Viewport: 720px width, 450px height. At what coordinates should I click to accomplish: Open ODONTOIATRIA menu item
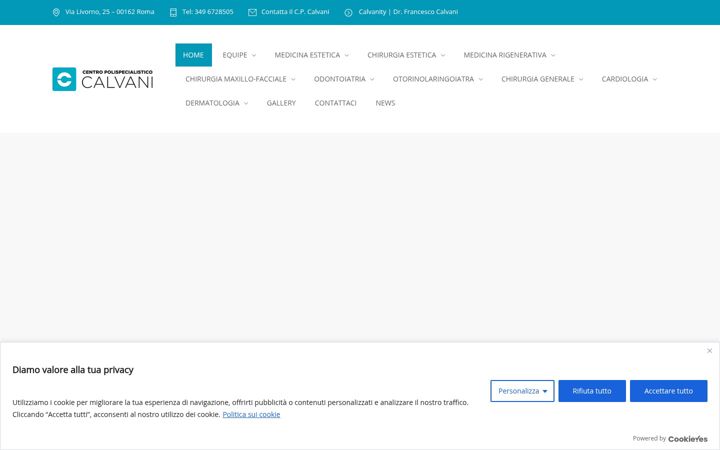point(340,79)
